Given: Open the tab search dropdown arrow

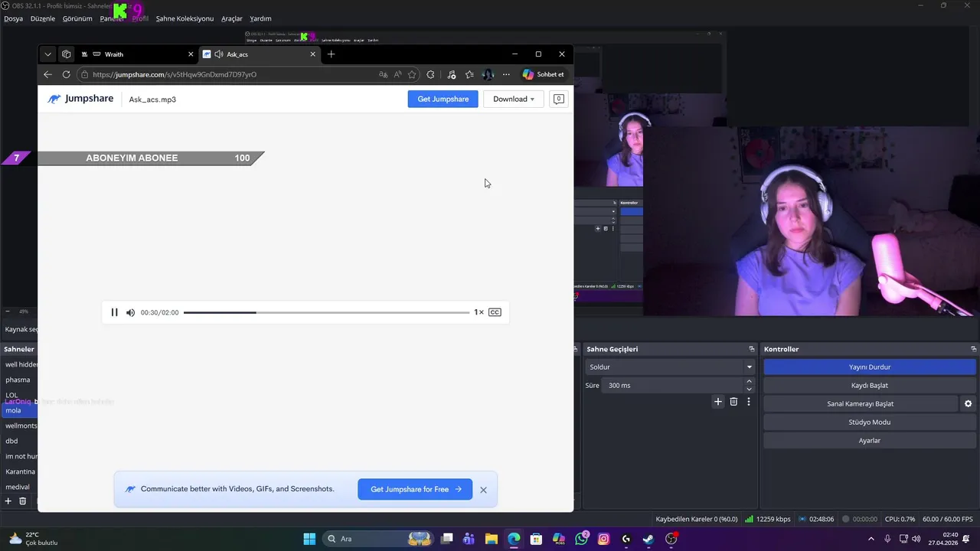Looking at the screenshot, I should pyautogui.click(x=47, y=54).
